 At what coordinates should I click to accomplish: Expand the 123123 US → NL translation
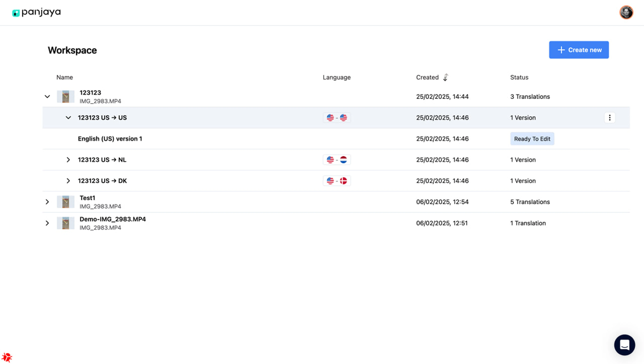click(x=68, y=160)
